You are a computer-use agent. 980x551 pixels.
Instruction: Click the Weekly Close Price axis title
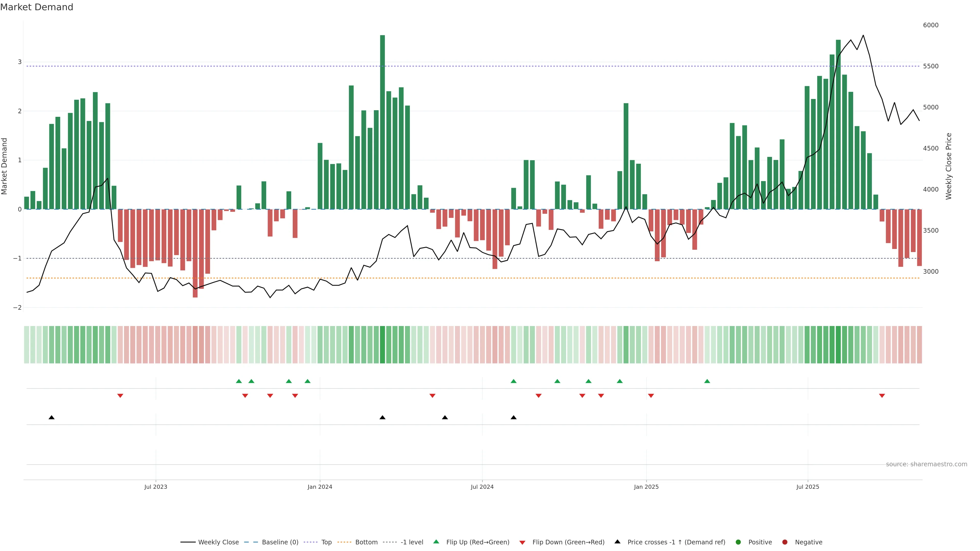948,166
